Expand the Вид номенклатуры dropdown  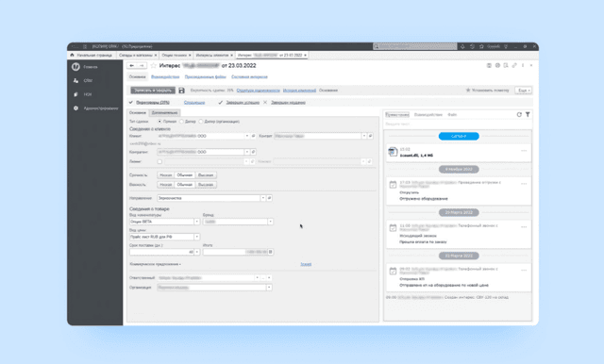197,222
